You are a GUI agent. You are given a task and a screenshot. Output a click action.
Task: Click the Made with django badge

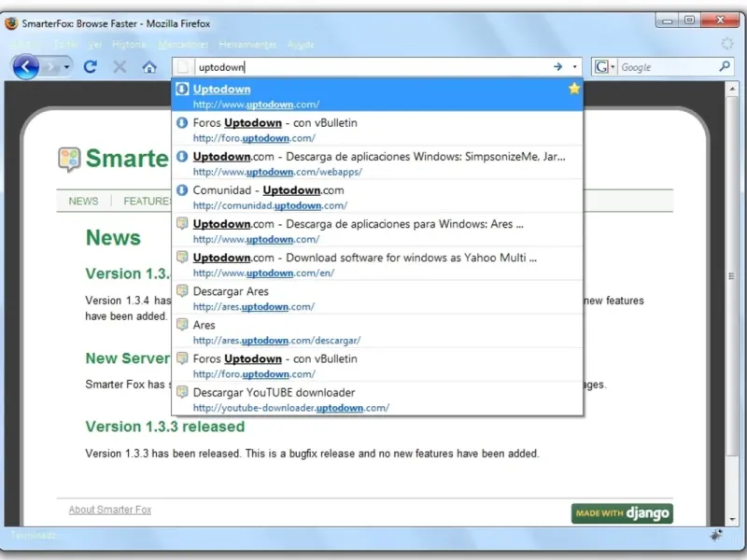[x=622, y=513]
